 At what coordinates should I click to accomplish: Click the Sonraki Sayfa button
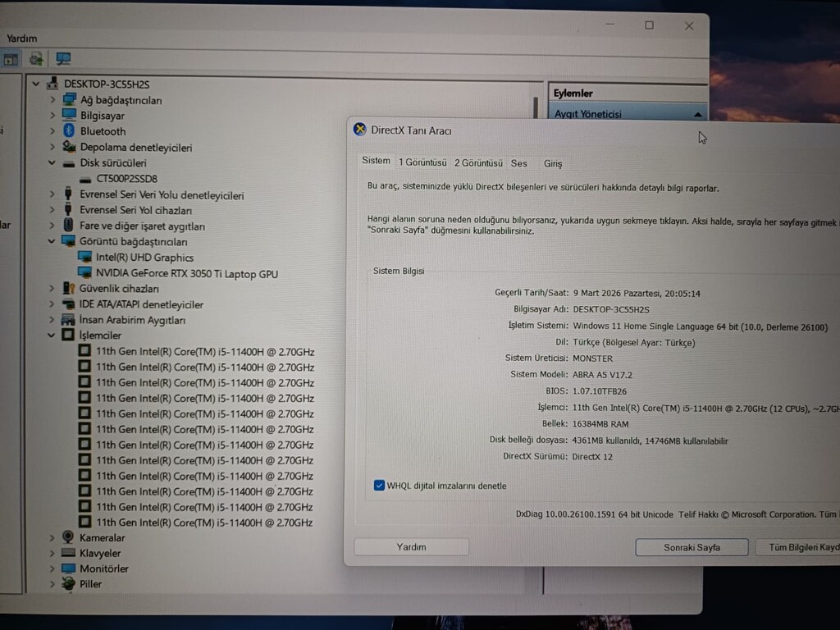pos(692,547)
